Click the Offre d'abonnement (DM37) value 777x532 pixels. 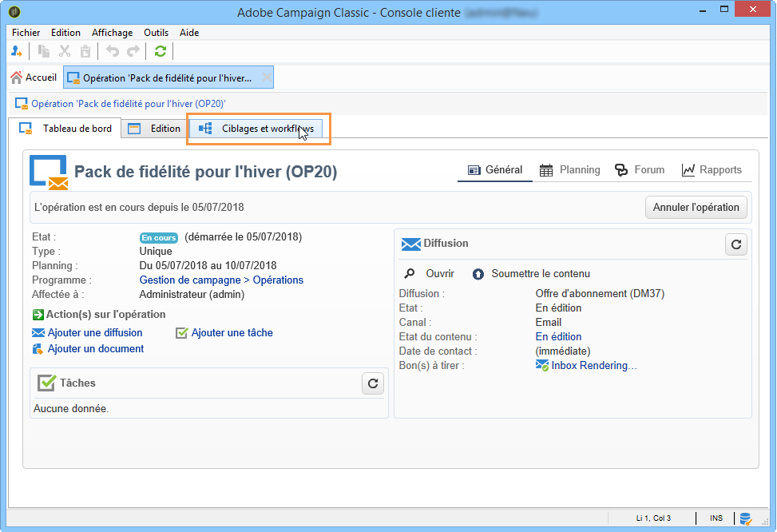coord(600,293)
